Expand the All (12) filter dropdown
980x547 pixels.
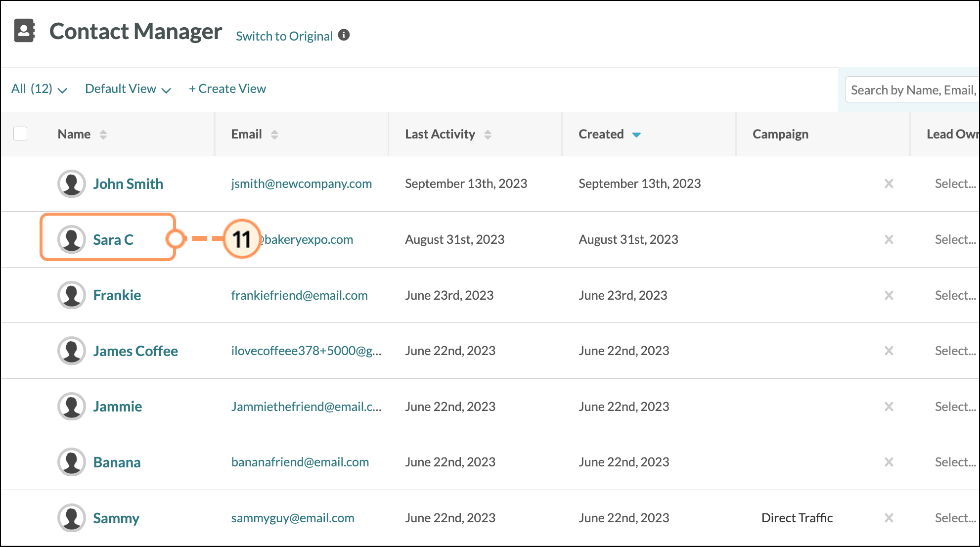[39, 89]
